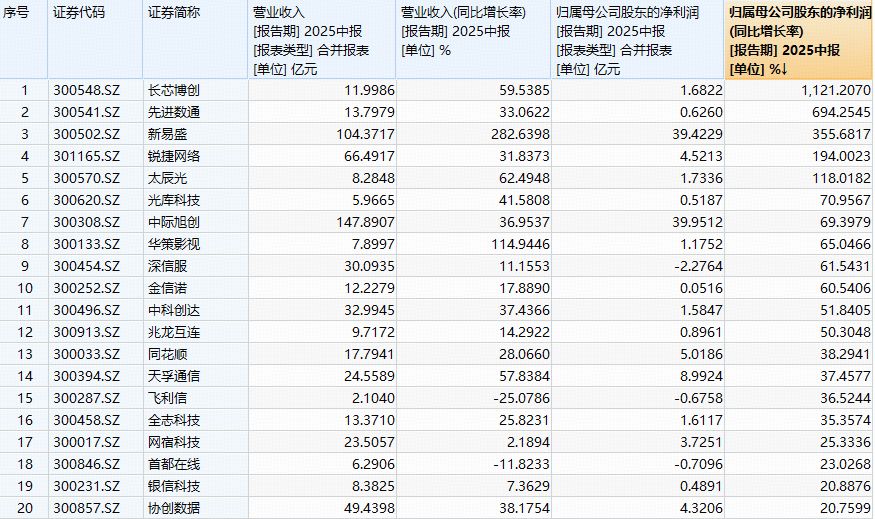875x519 pixels.
Task: Select stock name 长芯博创
Action: [x=174, y=90]
